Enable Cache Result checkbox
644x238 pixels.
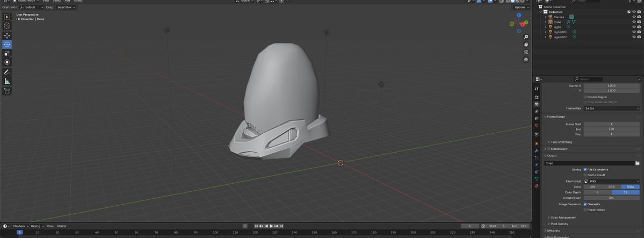[585, 175]
